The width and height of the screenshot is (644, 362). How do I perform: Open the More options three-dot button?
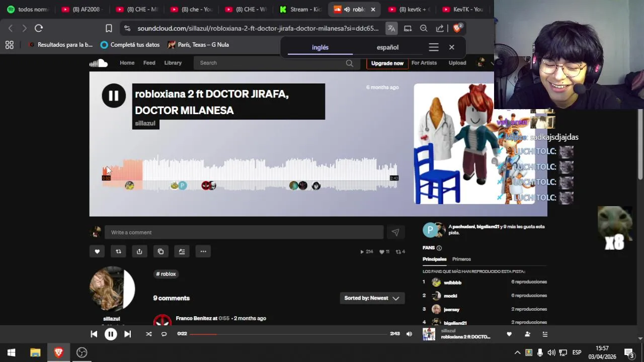pyautogui.click(x=203, y=251)
